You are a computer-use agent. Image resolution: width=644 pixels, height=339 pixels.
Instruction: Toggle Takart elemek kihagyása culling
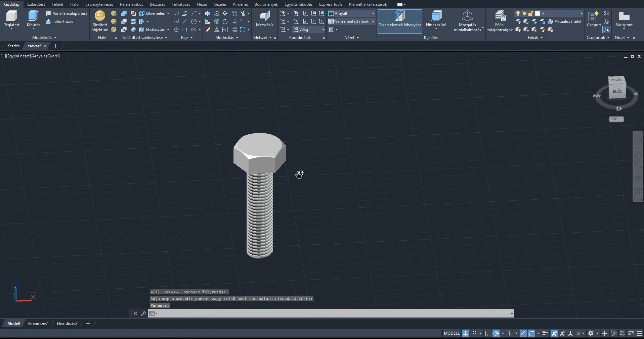coord(400,21)
